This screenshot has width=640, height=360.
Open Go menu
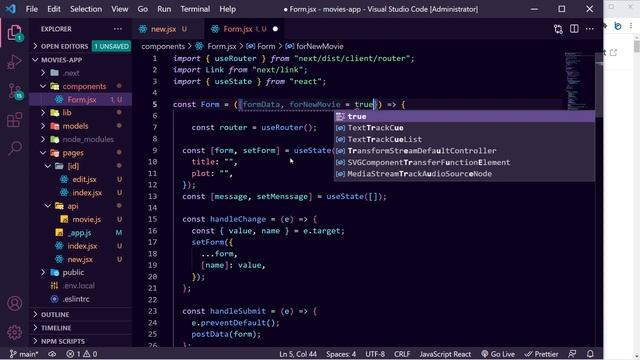tap(142, 9)
